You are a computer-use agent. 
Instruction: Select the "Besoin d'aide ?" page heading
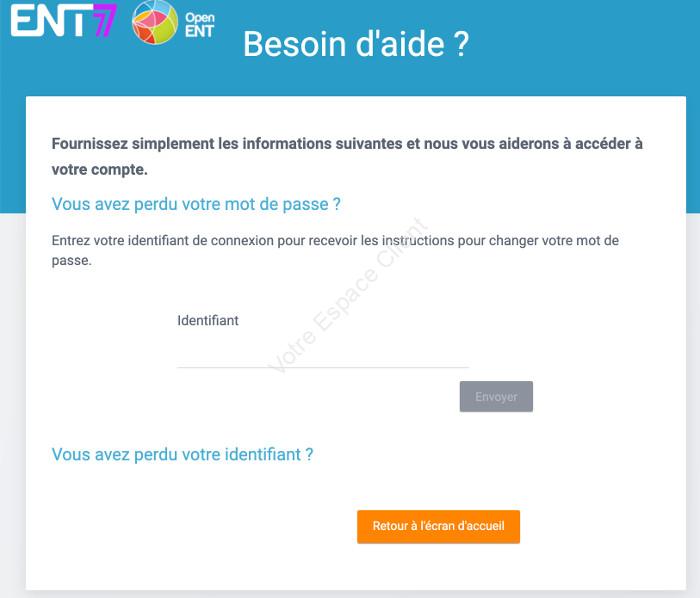point(356,44)
